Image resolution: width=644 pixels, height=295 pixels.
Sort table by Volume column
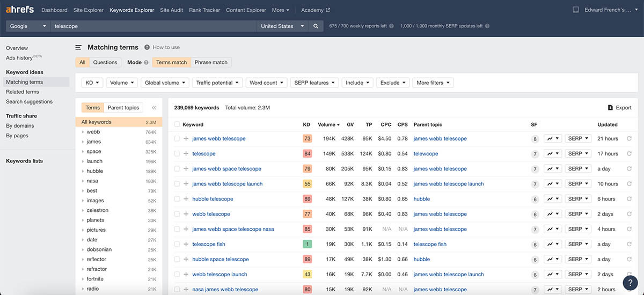pos(328,124)
